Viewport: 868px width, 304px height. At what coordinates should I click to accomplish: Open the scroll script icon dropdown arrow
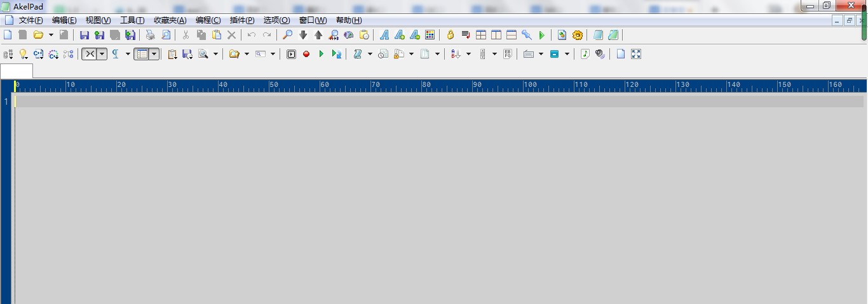point(370,54)
